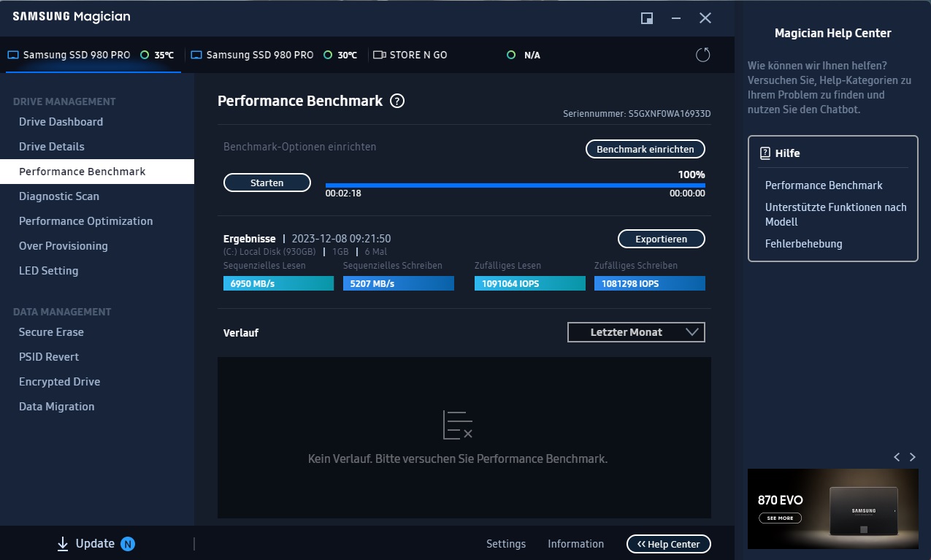Minimize the Samsung Magician window
The image size is (931, 560).
(676, 18)
